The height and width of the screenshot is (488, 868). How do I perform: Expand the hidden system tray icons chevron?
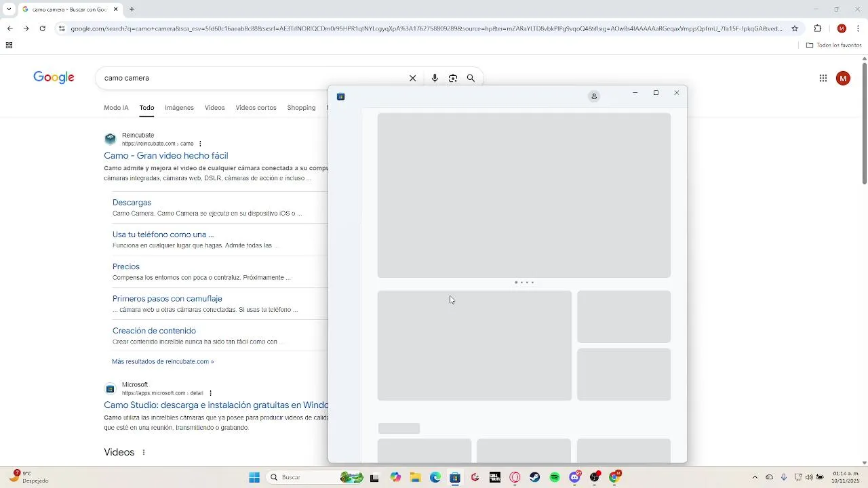(755, 478)
